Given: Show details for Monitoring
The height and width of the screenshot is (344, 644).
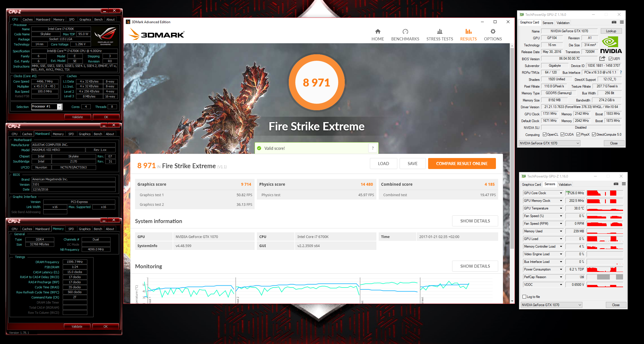Looking at the screenshot, I should 475,266.
